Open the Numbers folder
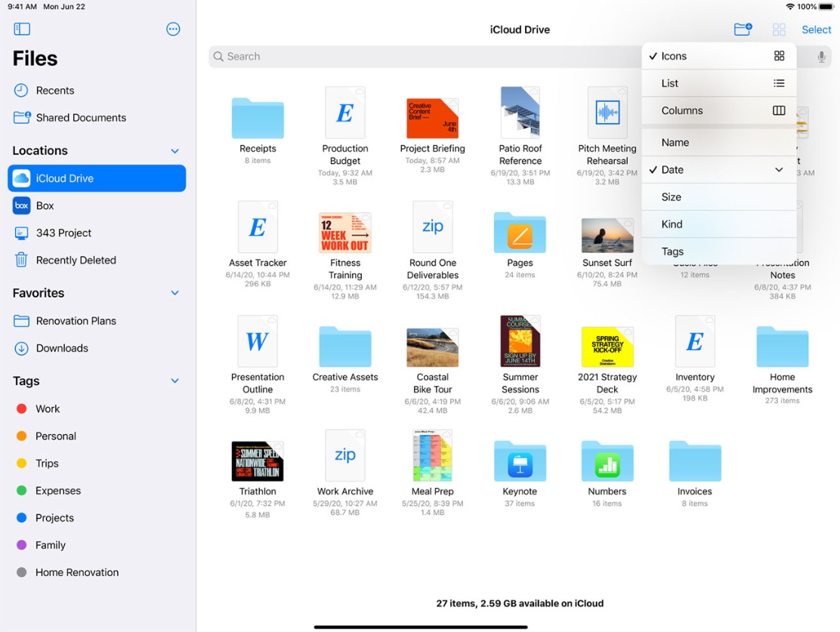This screenshot has height=632, width=840. tap(607, 461)
